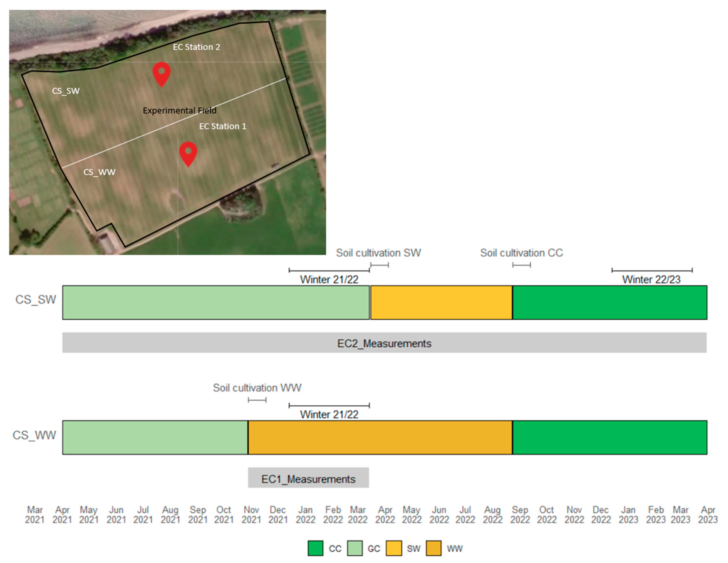
Task: Click the orange WW segment in CS_WW row
Action: [x=380, y=437]
